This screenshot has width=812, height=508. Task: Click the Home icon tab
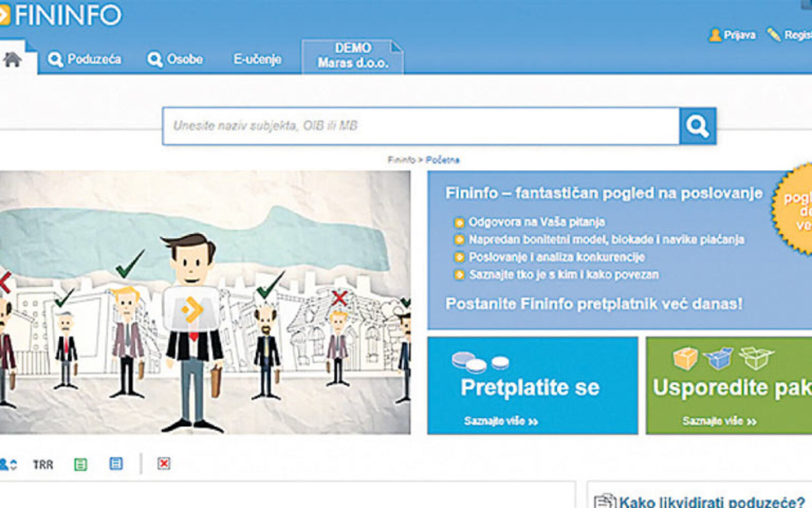pos(13,60)
